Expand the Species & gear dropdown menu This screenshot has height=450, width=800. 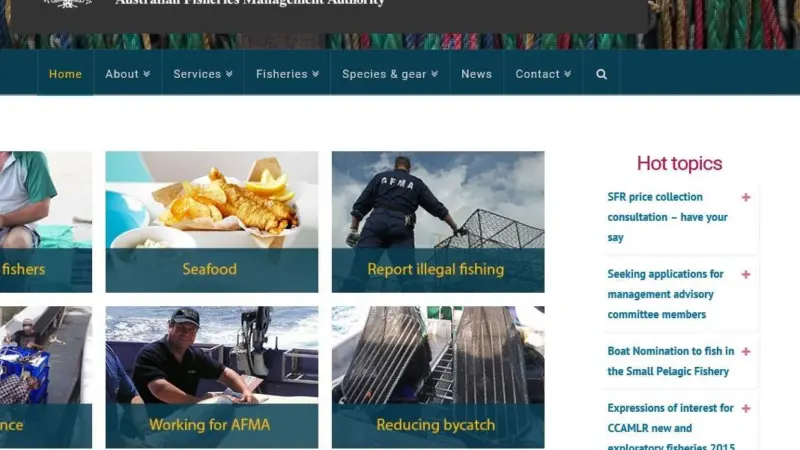(x=390, y=74)
